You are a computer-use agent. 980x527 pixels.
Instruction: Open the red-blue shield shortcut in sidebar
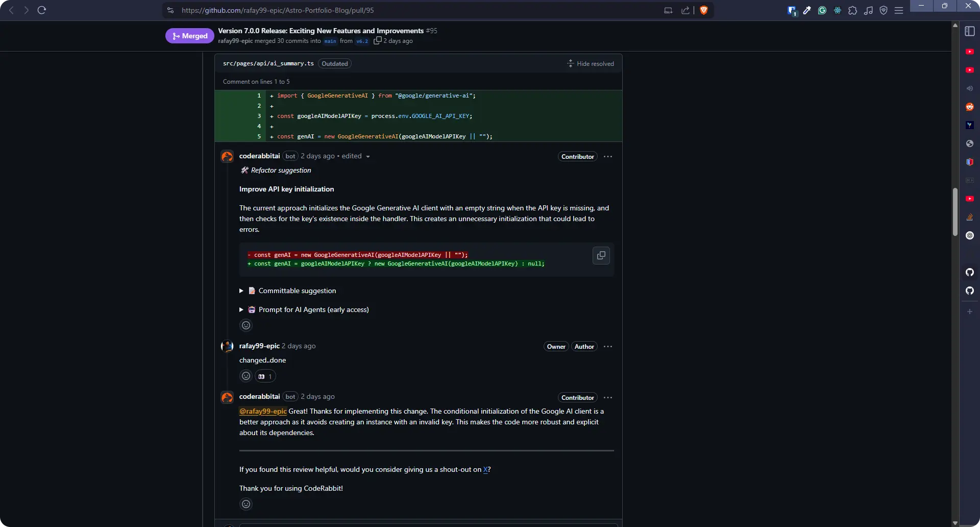970,162
